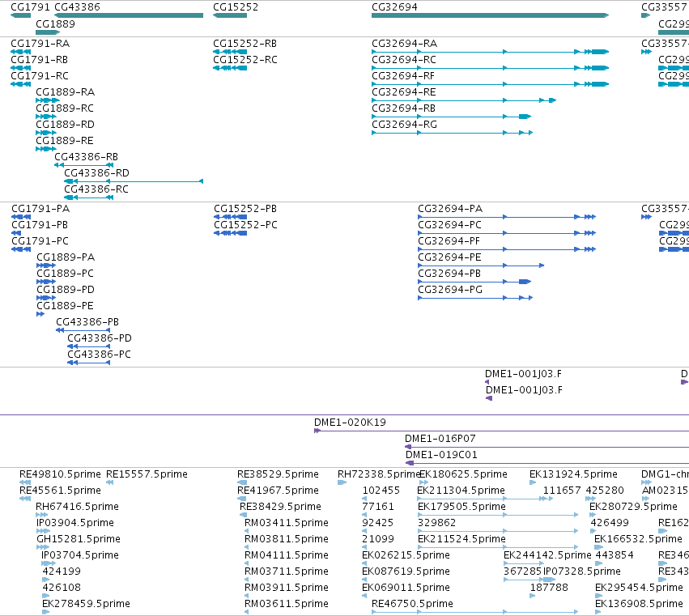Screen dimensions: 689x616
Task: Select EST EK295454.5prime
Action: point(639,588)
